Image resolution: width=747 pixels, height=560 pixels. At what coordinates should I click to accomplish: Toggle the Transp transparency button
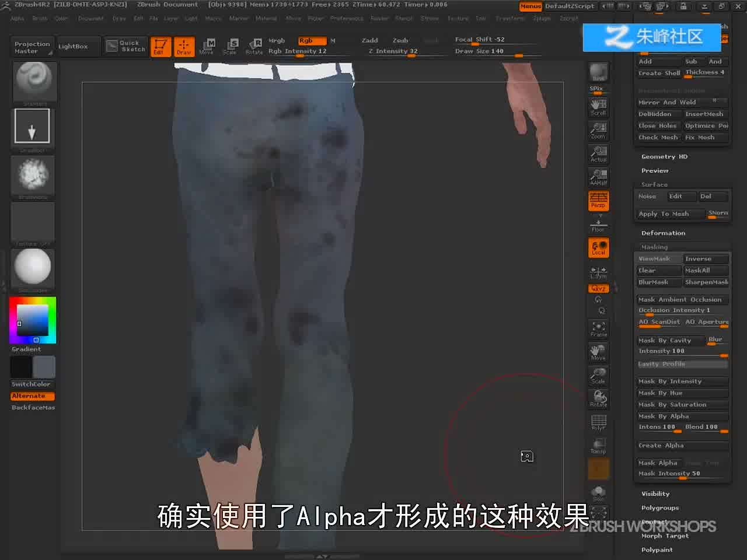(598, 446)
